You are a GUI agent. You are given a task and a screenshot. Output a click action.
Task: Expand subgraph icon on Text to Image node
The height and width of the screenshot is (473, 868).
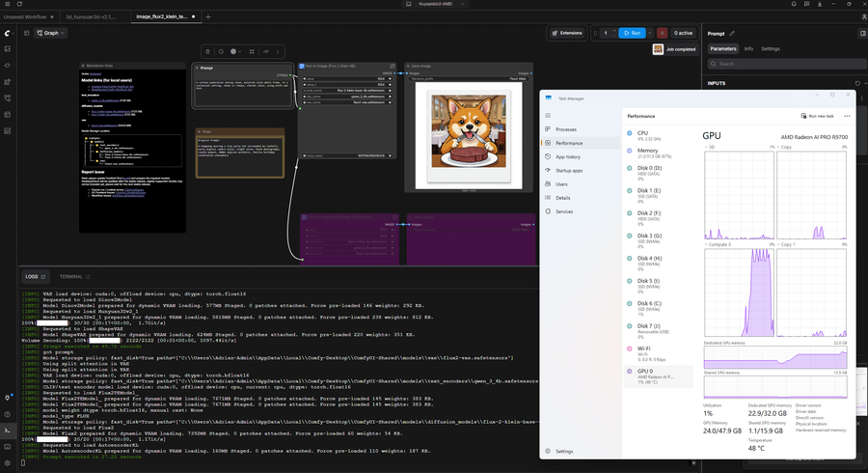[x=393, y=66]
